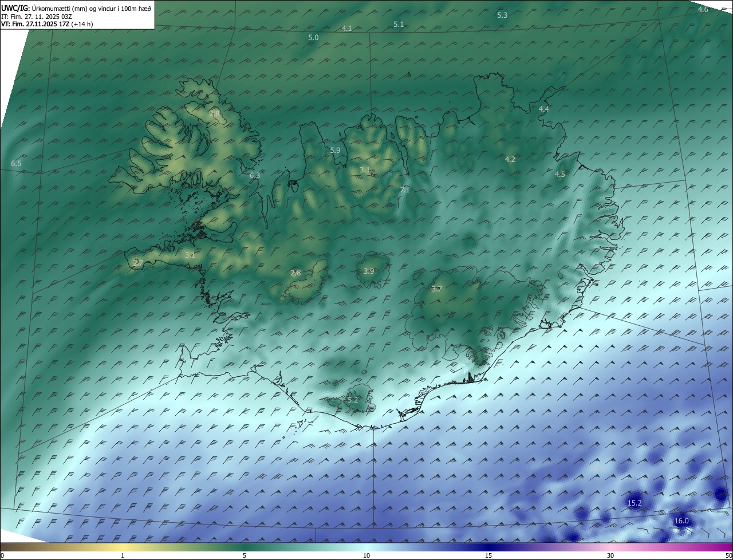This screenshot has height=560, width=733.
Task: Click the 5.0 value label on the map
Action: pyautogui.click(x=313, y=38)
